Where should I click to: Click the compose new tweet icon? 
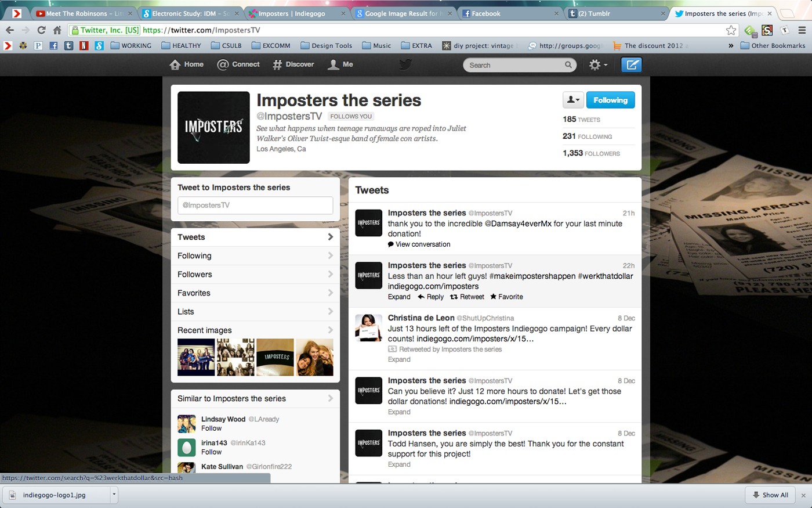[x=632, y=65]
